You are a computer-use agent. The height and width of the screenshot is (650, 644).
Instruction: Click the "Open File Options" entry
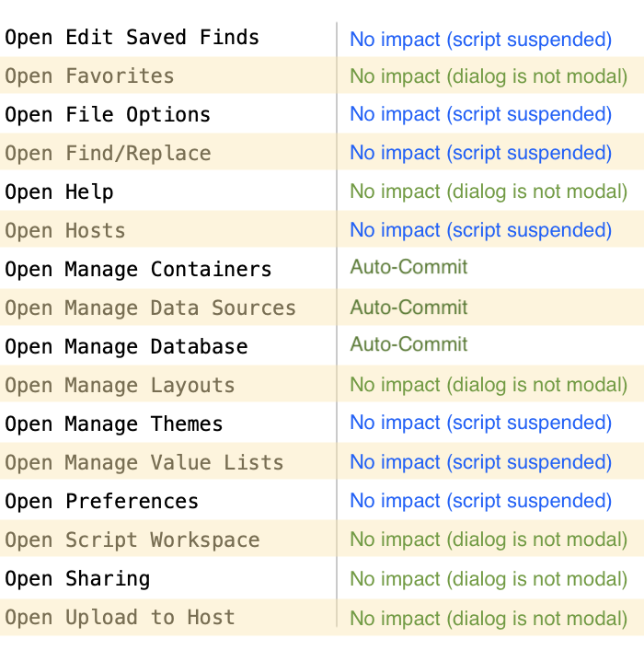[108, 115]
